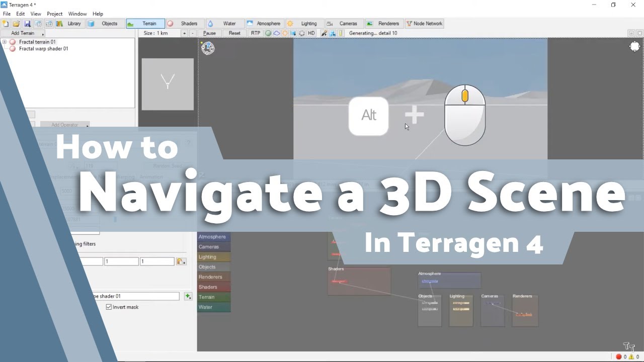
Task: Pause the 3D preview rendering
Action: tap(209, 33)
